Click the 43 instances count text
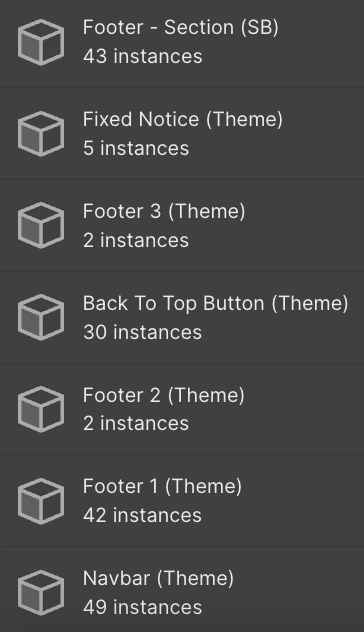364x632 pixels. pos(143,56)
